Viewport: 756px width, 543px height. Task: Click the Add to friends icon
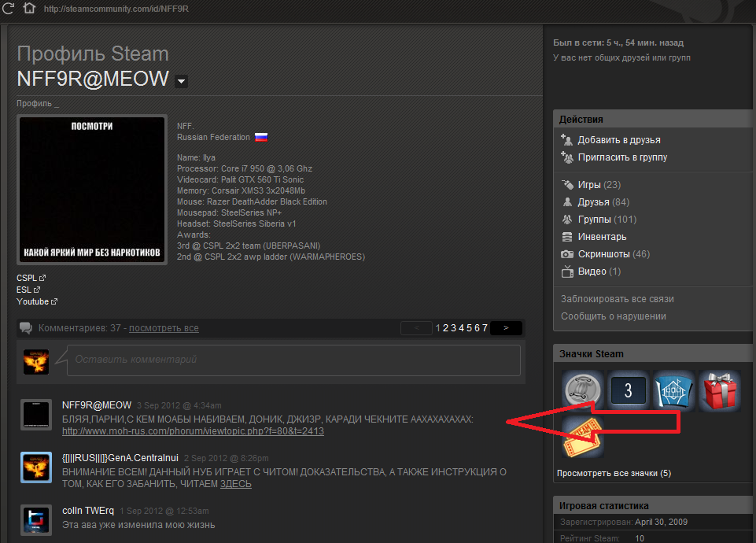[x=567, y=139]
